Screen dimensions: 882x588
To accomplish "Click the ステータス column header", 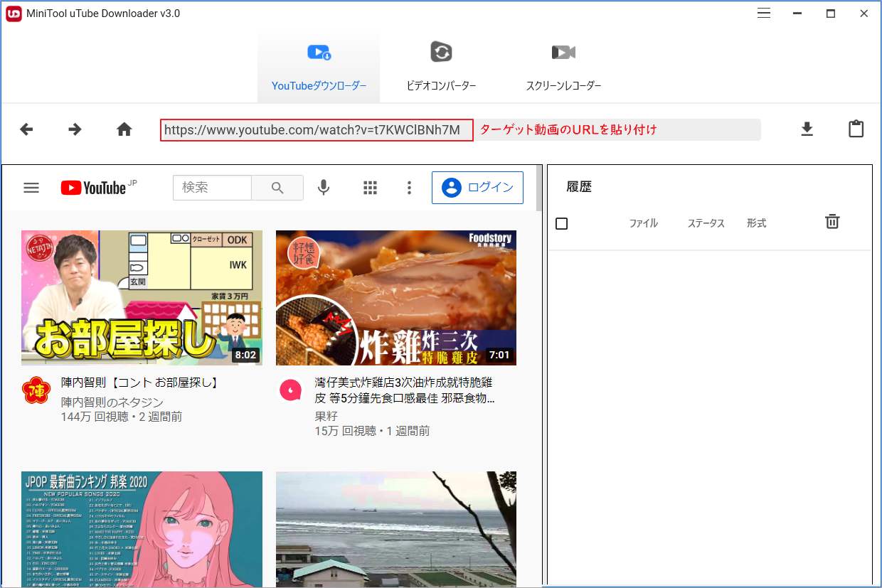I will point(706,223).
